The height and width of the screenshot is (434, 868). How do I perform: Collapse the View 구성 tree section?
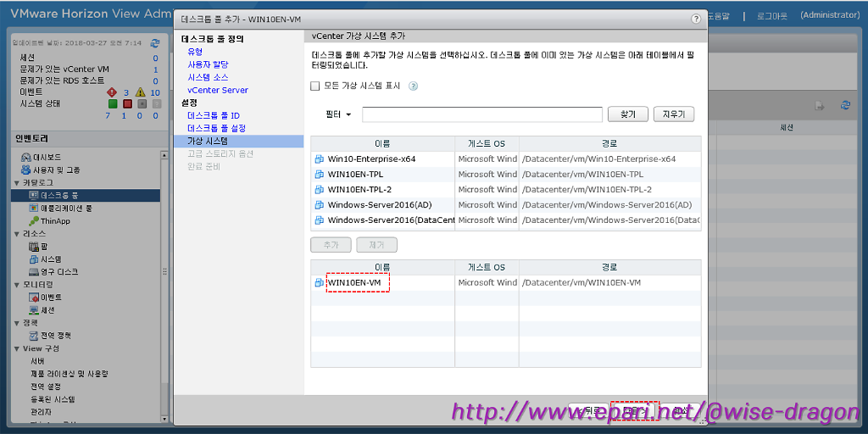17,348
